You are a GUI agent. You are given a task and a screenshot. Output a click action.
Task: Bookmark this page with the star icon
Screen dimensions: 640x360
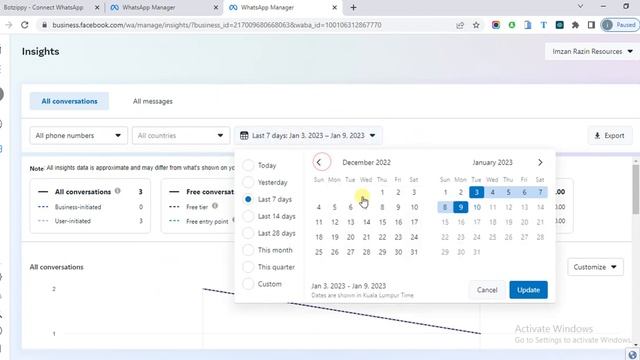pyautogui.click(x=476, y=25)
